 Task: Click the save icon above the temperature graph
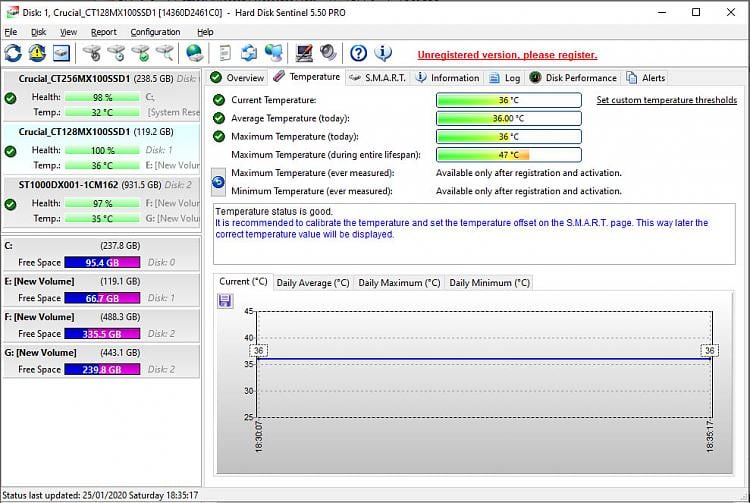coord(225,301)
